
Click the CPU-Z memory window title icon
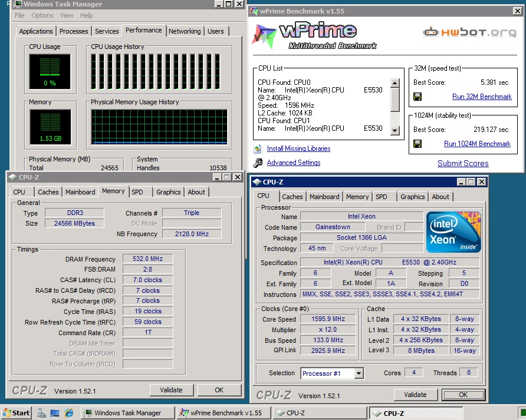[13, 177]
